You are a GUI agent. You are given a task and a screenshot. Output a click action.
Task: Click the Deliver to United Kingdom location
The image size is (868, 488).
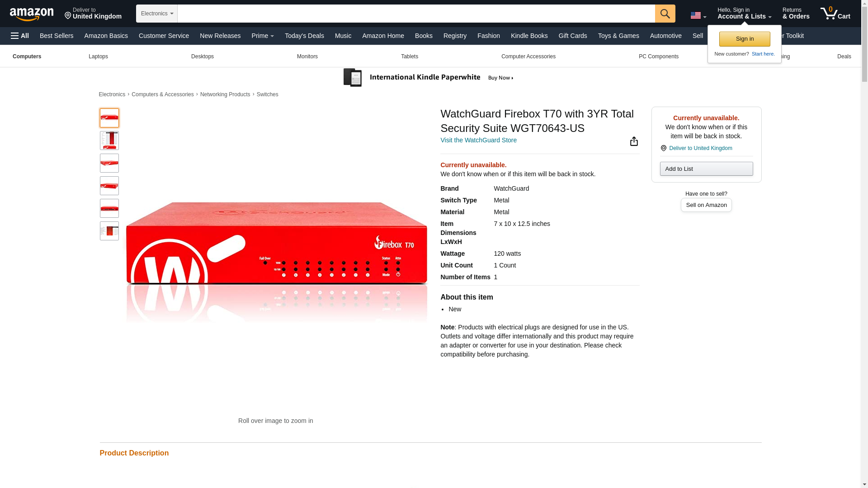point(93,14)
